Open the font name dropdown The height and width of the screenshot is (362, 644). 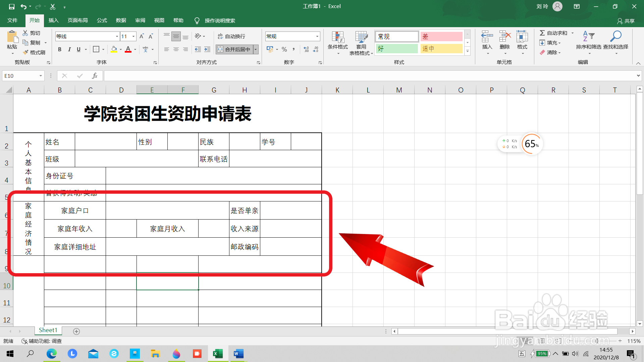[117, 36]
